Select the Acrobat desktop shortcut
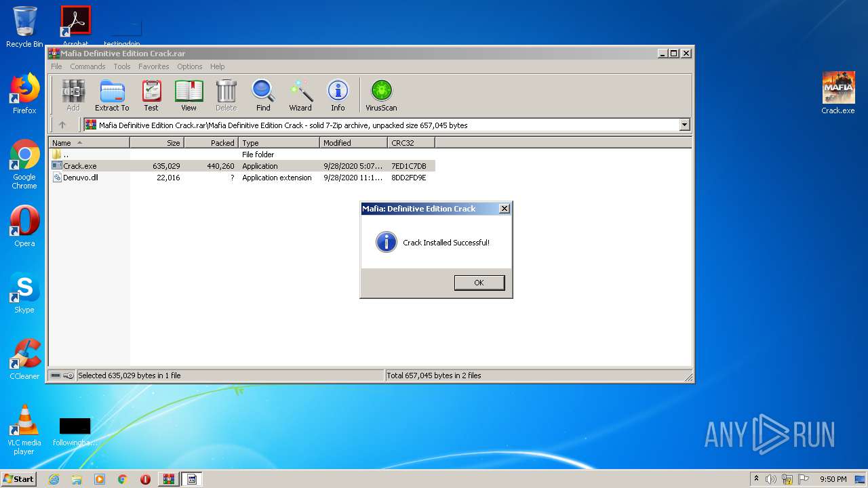 pos(76,26)
